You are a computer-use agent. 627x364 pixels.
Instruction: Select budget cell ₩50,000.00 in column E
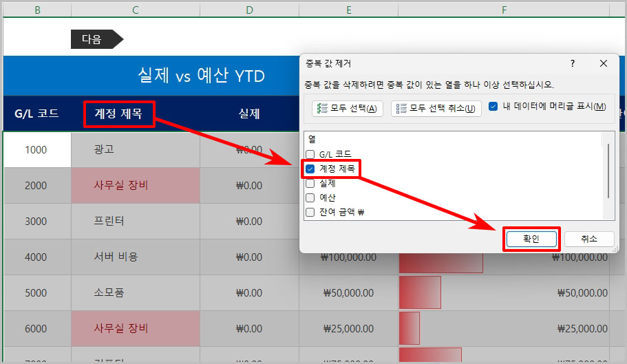coord(349,292)
